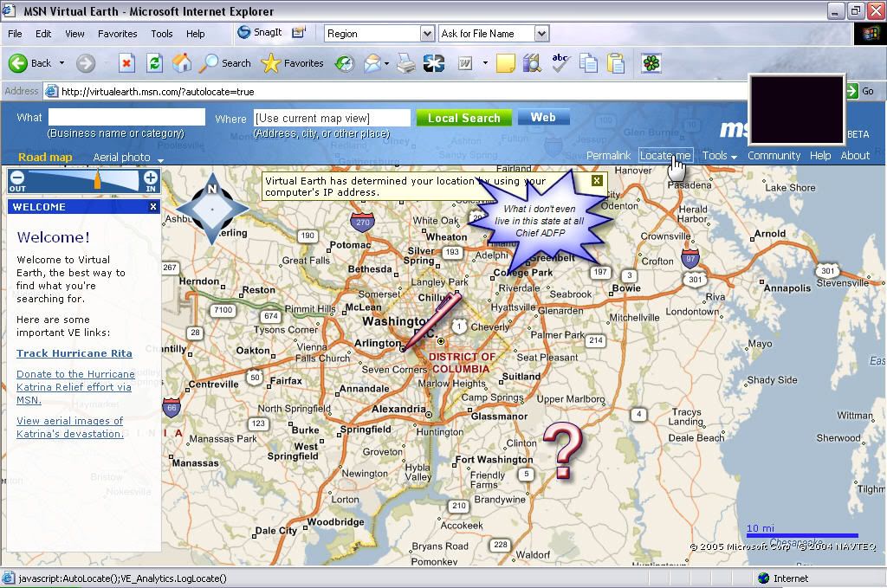This screenshot has height=588, width=887.
Task: Click the Bethesda label on the map
Action: click(x=370, y=269)
